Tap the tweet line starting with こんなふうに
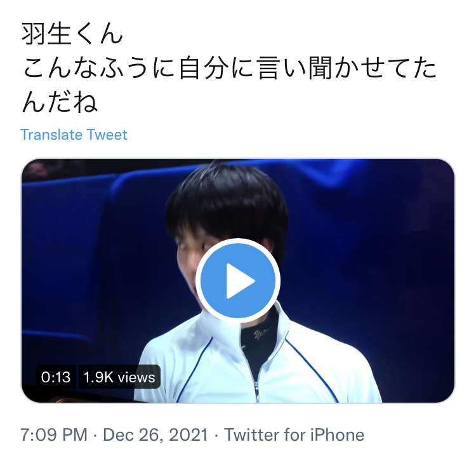Screen dimensions: 476x456 [229, 69]
